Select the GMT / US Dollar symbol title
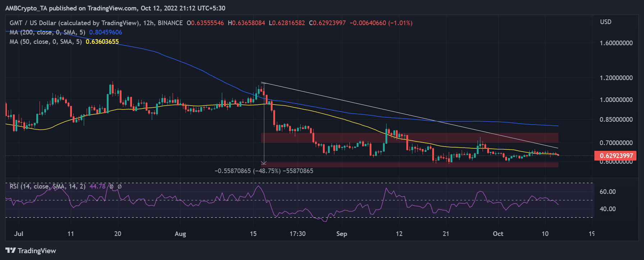This screenshot has width=644, height=260. tap(74, 23)
